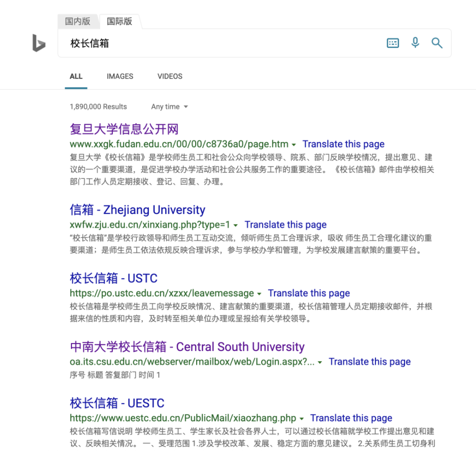This screenshot has height=451, width=476.
Task: Translate the USTC page
Action: [308, 293]
